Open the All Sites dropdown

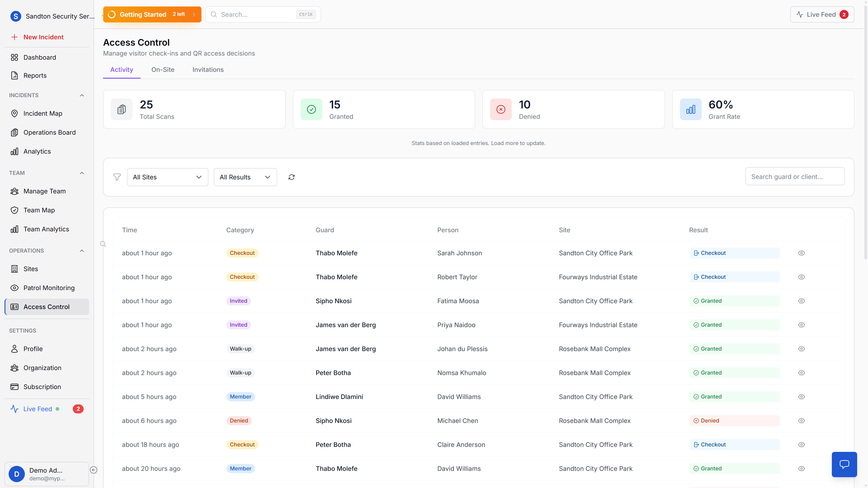tap(167, 177)
